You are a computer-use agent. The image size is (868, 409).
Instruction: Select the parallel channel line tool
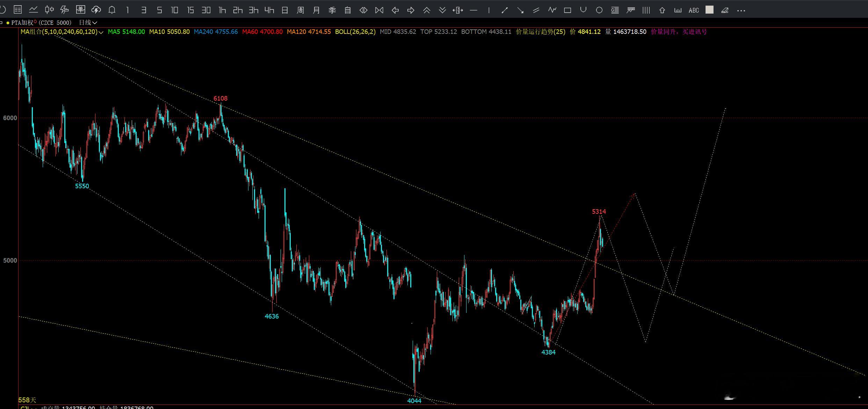pos(536,10)
